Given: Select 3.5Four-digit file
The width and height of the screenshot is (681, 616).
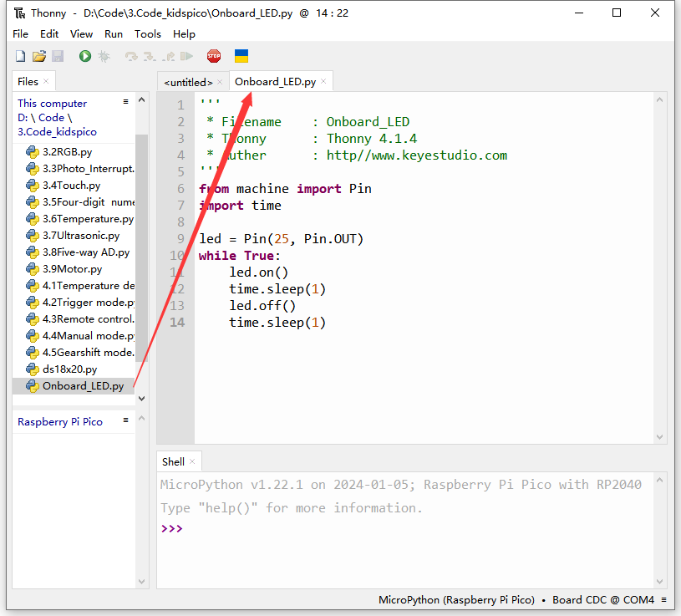Looking at the screenshot, I should point(74,202).
